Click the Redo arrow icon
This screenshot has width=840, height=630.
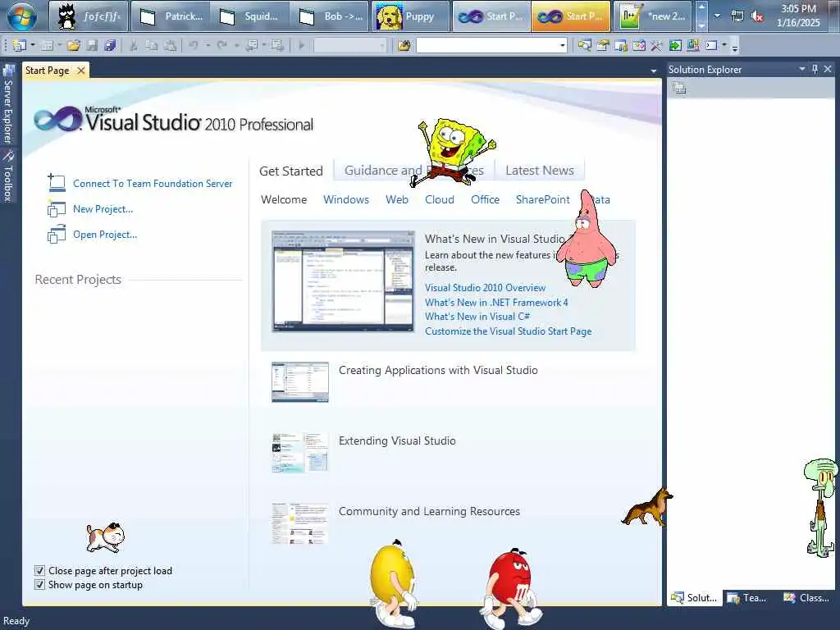tap(221, 46)
